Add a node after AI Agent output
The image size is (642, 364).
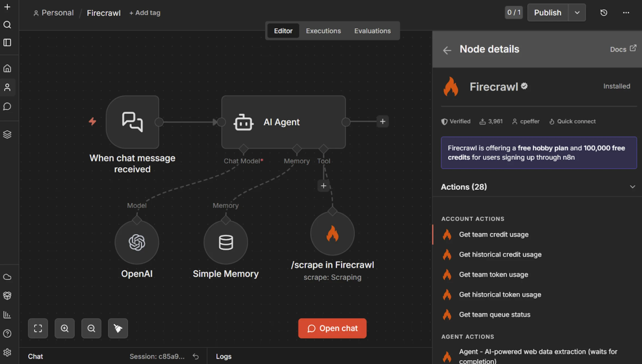tap(382, 122)
